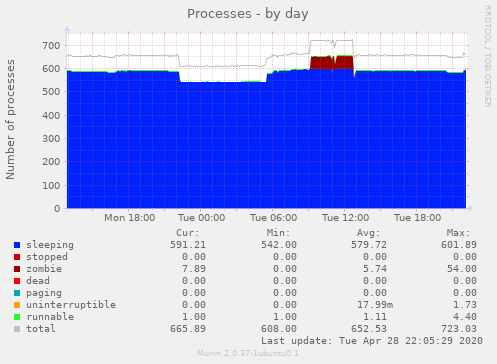The image size is (497, 364).
Task: Click zombie maximum value 54.00
Action: [x=462, y=269]
